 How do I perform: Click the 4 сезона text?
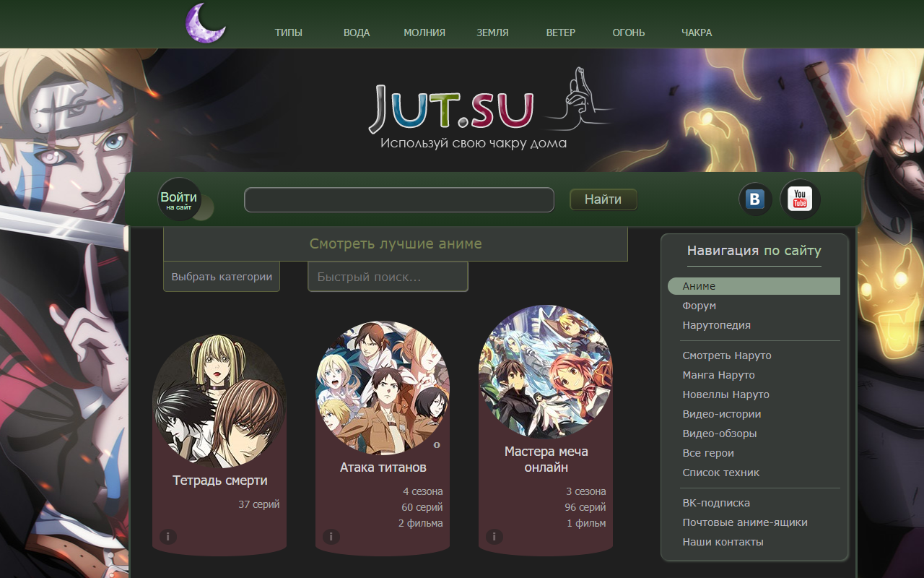click(x=423, y=491)
